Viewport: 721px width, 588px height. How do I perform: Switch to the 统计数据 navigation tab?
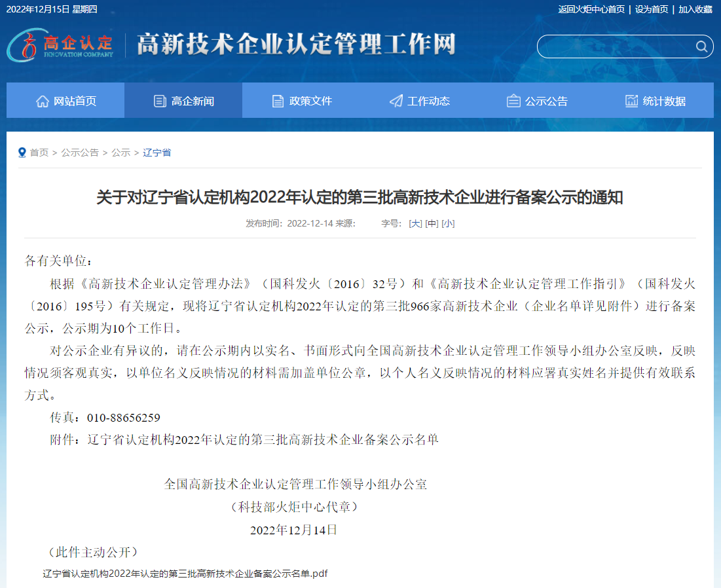click(664, 101)
